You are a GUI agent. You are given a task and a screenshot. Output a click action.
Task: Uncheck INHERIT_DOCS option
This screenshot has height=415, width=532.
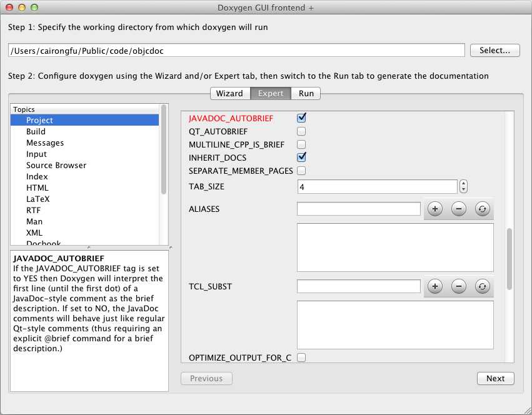tap(301, 157)
